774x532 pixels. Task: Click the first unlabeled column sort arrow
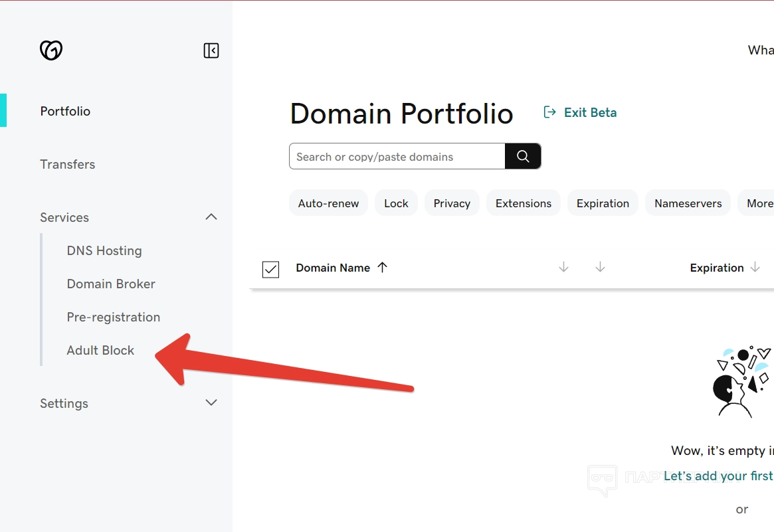(563, 267)
